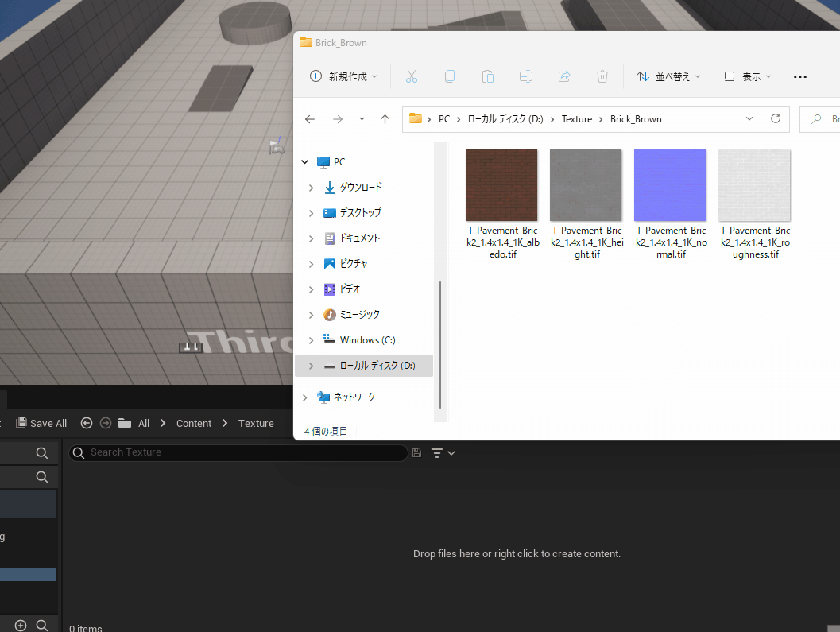Click the folder icon before All in breadcrumb
The width and height of the screenshot is (840, 632).
point(124,423)
